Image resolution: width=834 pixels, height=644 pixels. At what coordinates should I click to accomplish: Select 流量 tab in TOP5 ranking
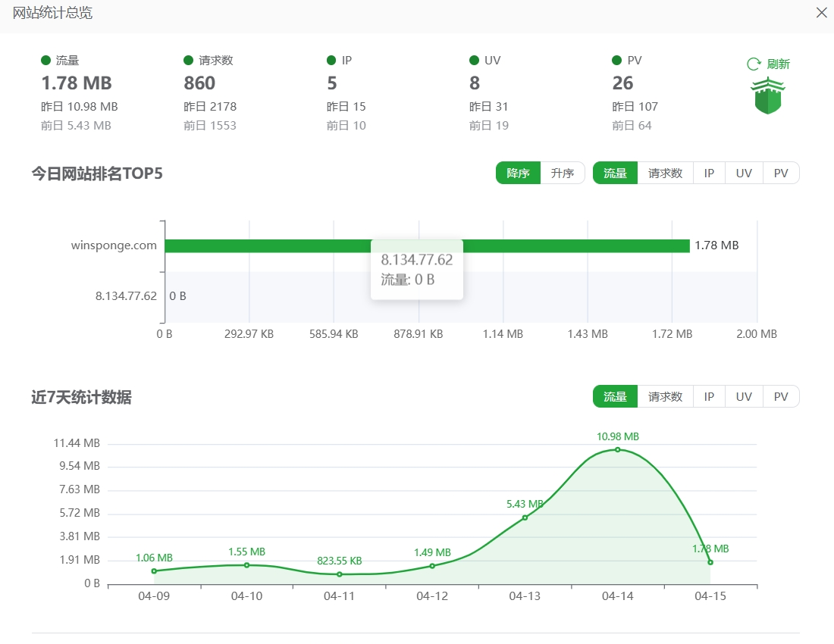(615, 173)
